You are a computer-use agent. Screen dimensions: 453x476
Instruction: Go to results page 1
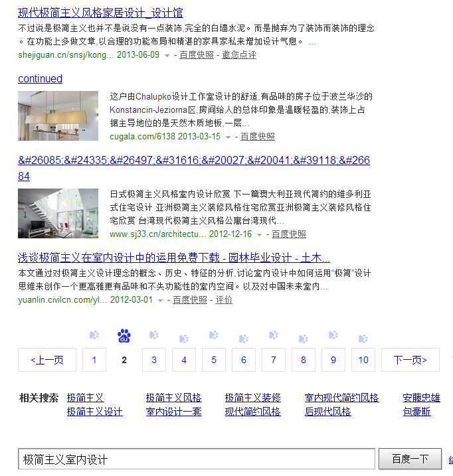(94, 360)
